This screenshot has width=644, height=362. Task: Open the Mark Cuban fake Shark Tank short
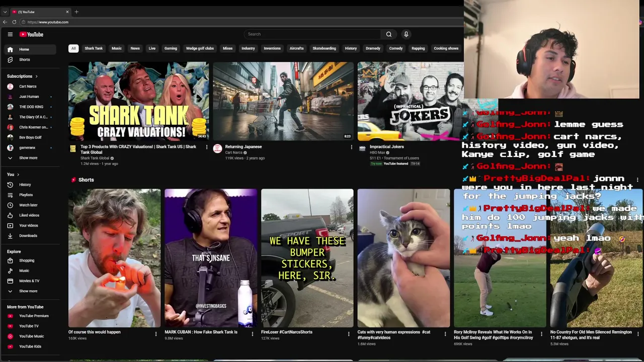click(x=211, y=258)
